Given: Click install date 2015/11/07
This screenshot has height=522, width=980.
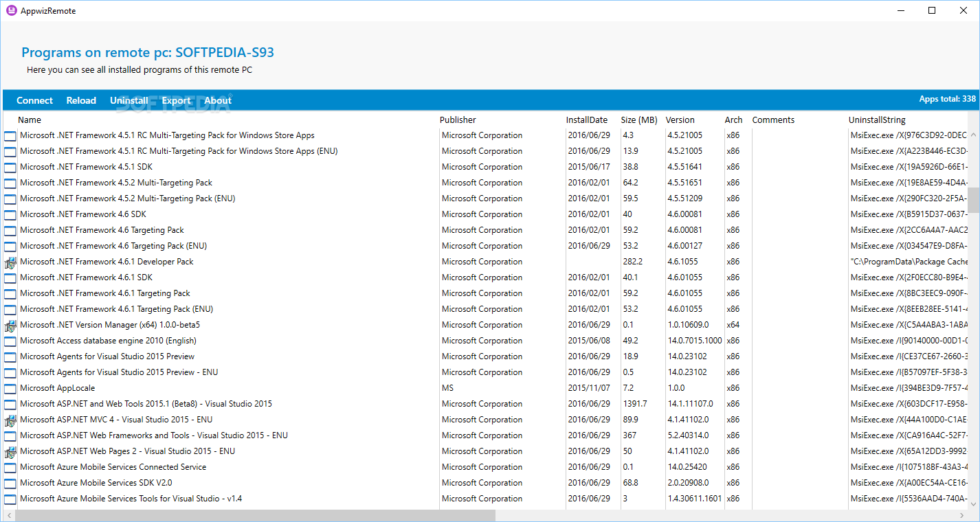Looking at the screenshot, I should point(589,388).
